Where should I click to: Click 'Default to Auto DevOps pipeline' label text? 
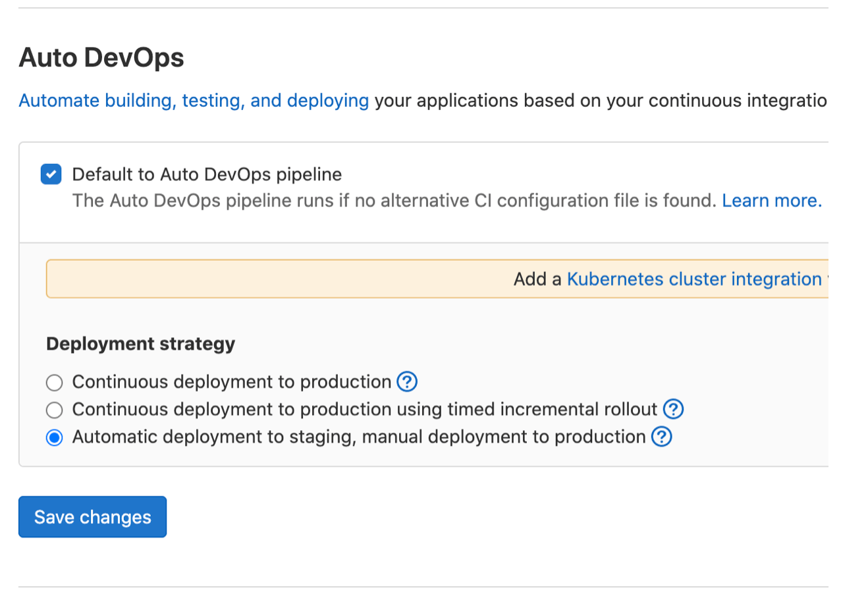(207, 175)
